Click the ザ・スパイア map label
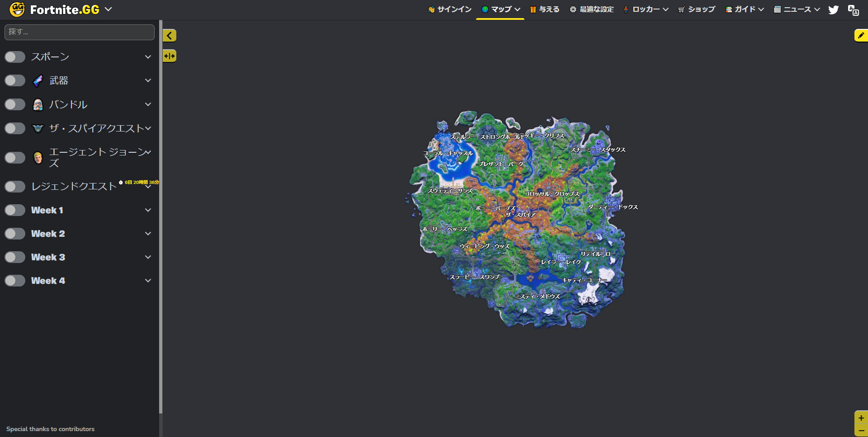 (x=520, y=215)
